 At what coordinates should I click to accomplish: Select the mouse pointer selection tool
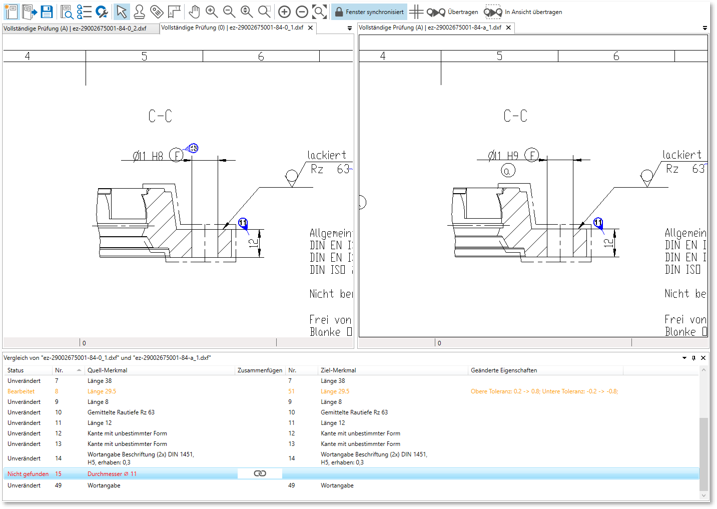tap(121, 12)
